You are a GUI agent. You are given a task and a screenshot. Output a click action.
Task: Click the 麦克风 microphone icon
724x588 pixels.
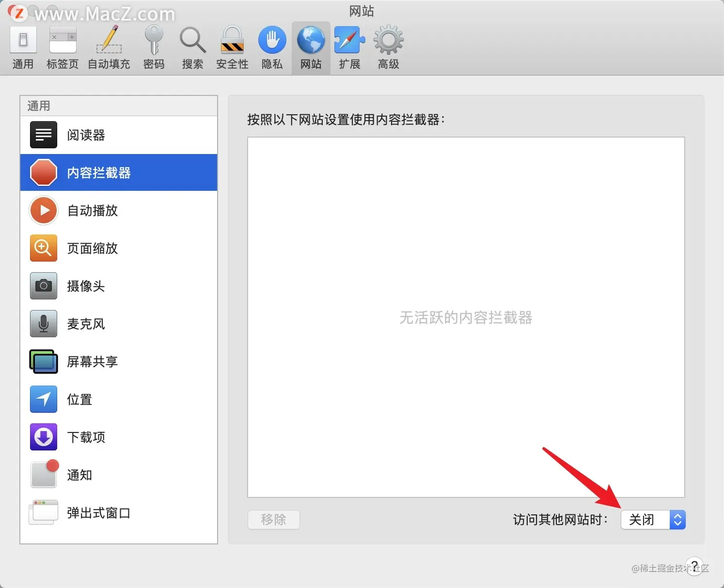(x=44, y=324)
